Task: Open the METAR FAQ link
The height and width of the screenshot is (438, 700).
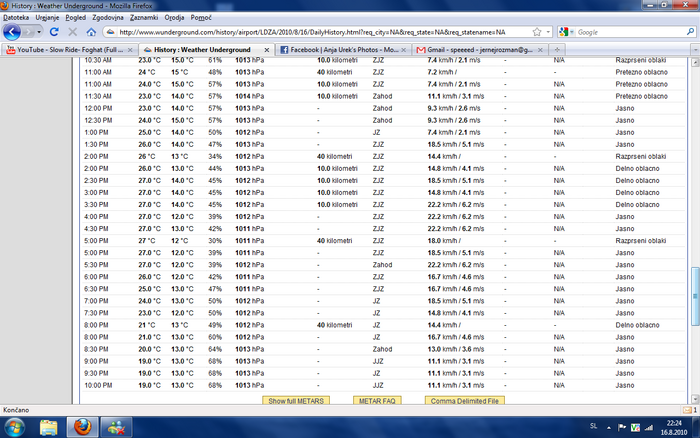Action: (x=378, y=400)
